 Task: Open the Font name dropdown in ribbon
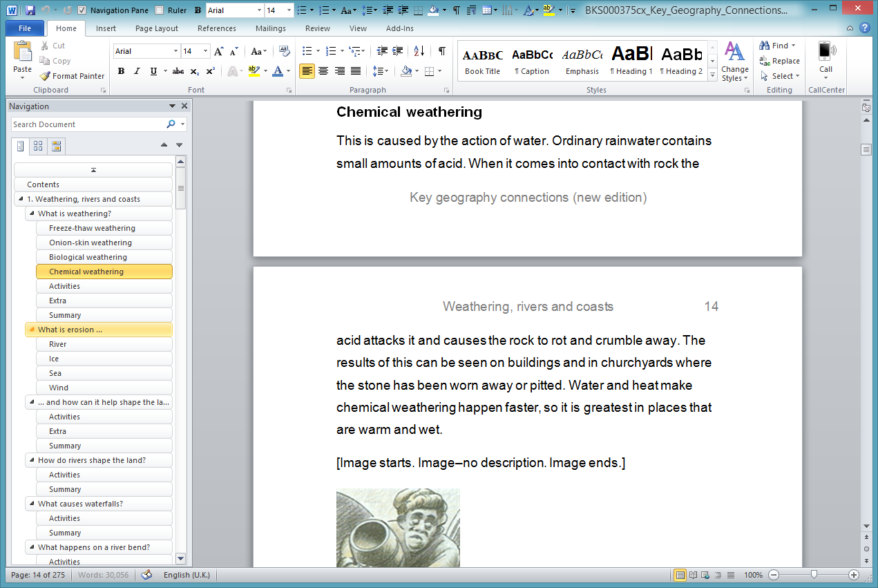pos(175,51)
